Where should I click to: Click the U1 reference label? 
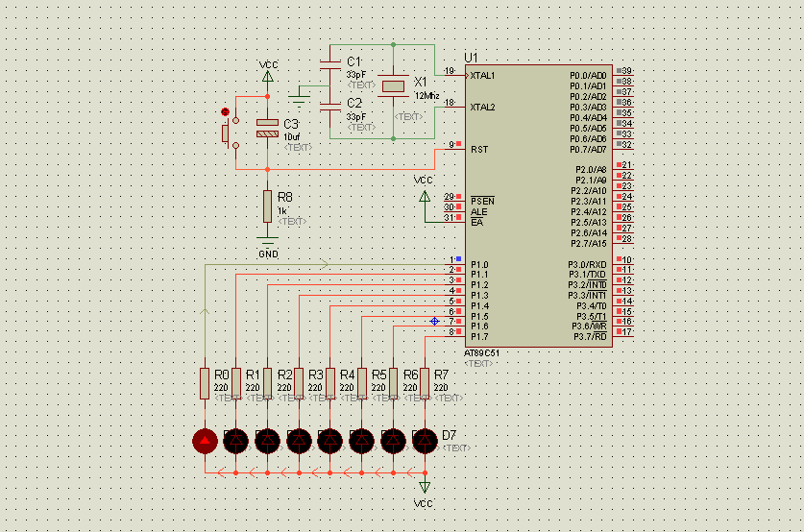[x=471, y=58]
